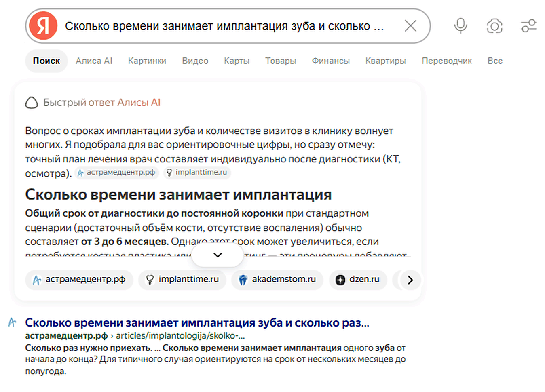Screen dimensions: 545x392
Task: Click the bold text от 3 до 6 месяцев
Action: 124,242
